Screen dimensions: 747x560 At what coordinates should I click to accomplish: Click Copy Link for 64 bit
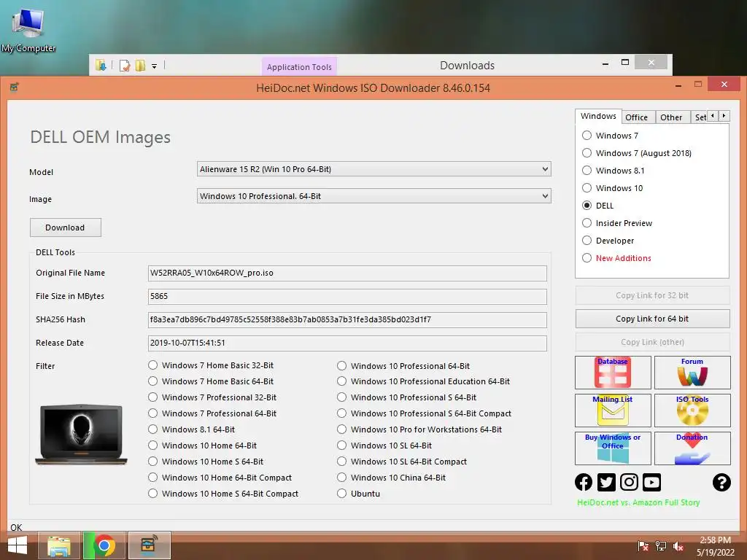click(x=652, y=319)
